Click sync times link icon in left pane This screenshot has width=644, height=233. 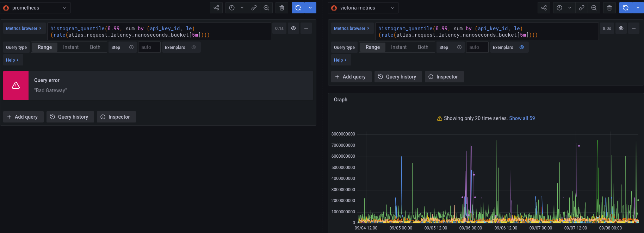coord(254,8)
